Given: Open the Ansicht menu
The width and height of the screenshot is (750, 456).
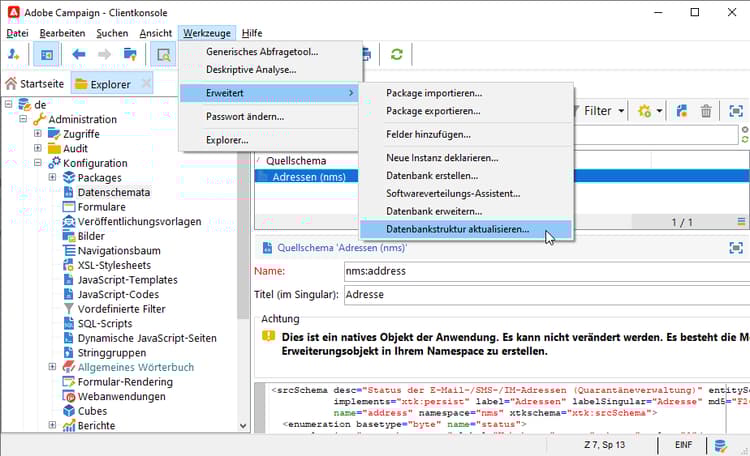Looking at the screenshot, I should tap(155, 33).
